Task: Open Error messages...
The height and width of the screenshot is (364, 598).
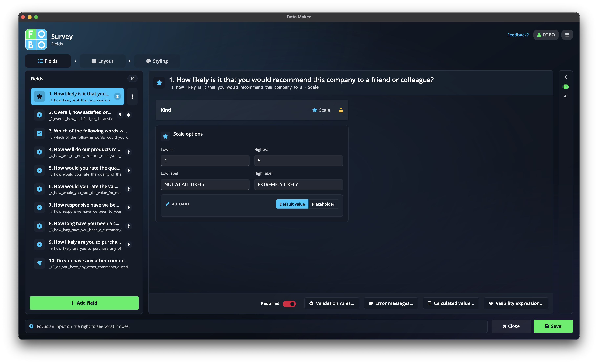Action: tap(391, 304)
